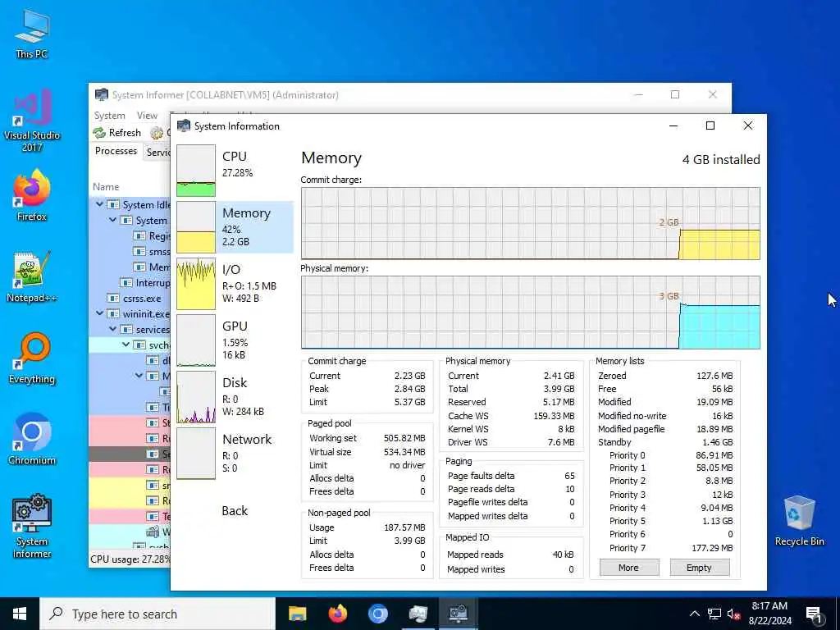Select the Memory section in sidebar

(x=234, y=227)
